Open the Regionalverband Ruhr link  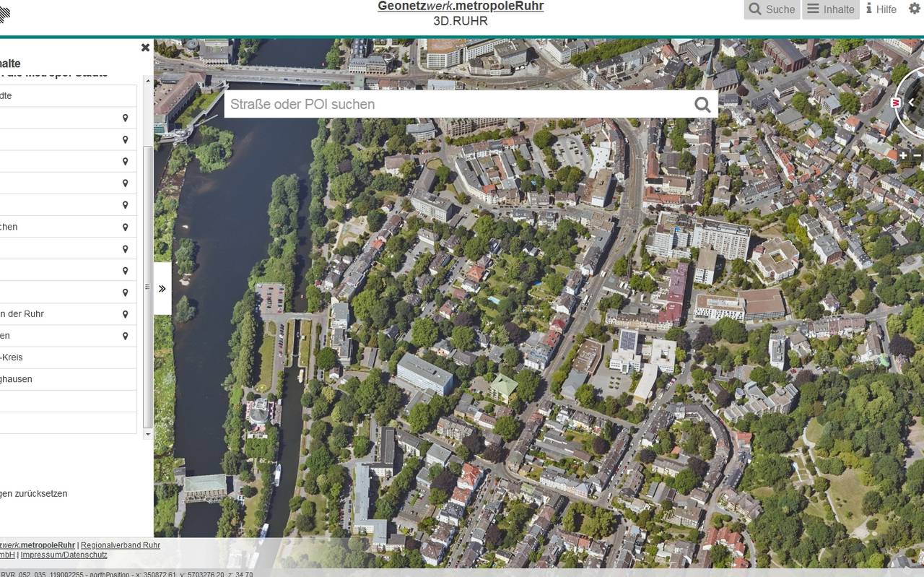tap(121, 545)
